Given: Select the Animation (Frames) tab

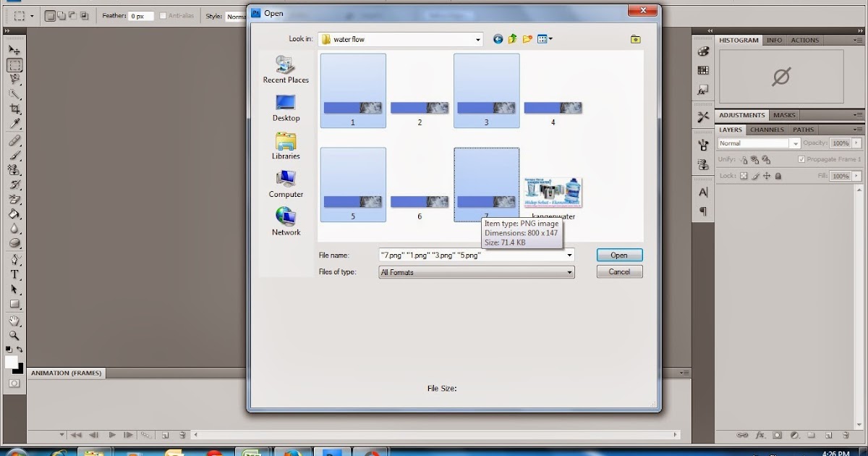Looking at the screenshot, I should 66,373.
